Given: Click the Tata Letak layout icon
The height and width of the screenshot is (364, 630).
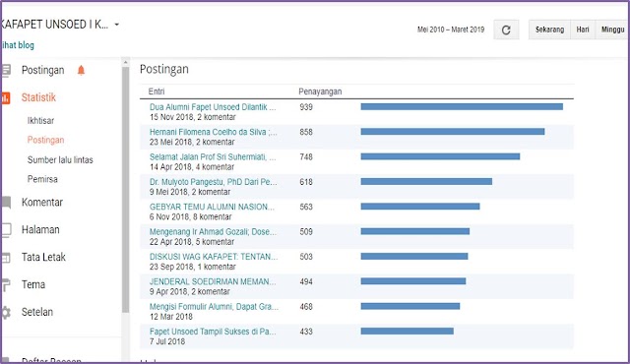Looking at the screenshot, I should click(6, 257).
